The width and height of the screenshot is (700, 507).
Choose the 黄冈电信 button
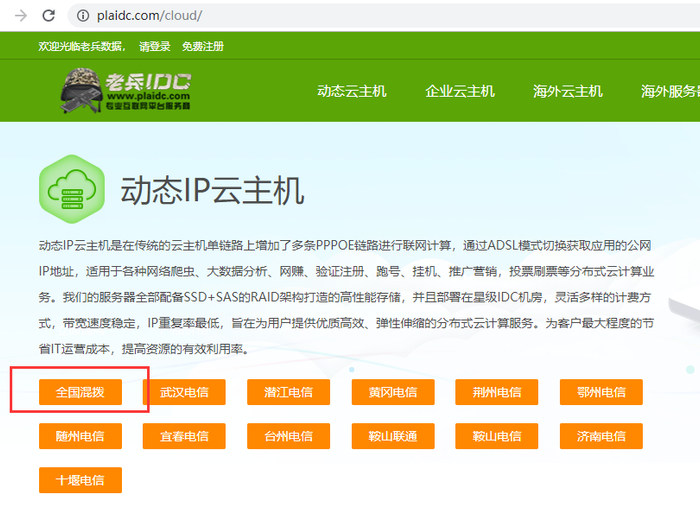pyautogui.click(x=393, y=392)
